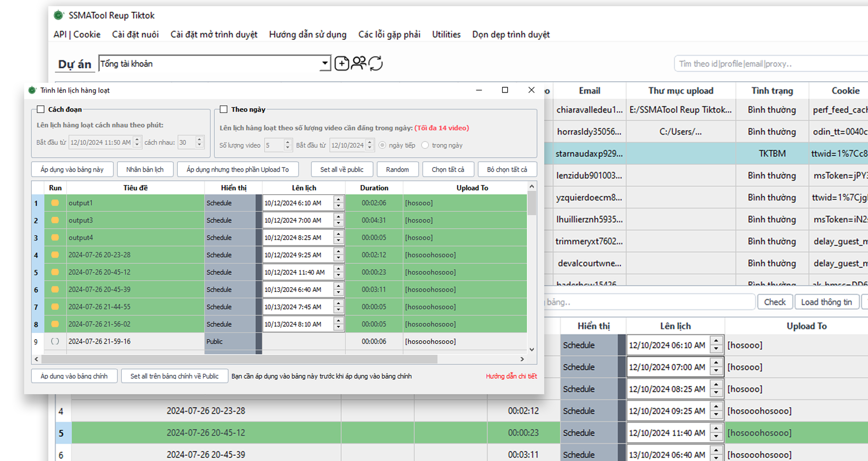
Task: Click the SSMATool app logo icon
Action: pos(59,15)
